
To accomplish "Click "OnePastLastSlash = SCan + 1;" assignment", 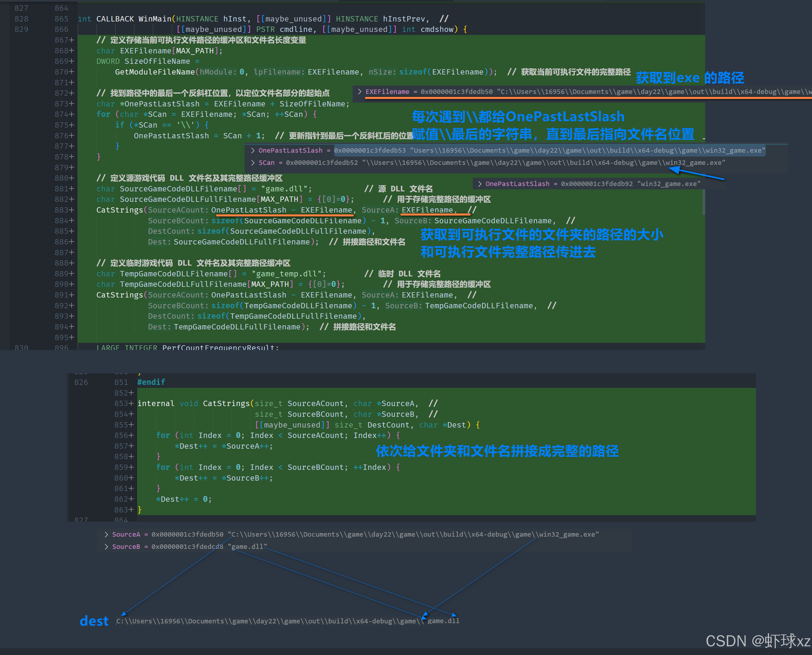I will (199, 135).
